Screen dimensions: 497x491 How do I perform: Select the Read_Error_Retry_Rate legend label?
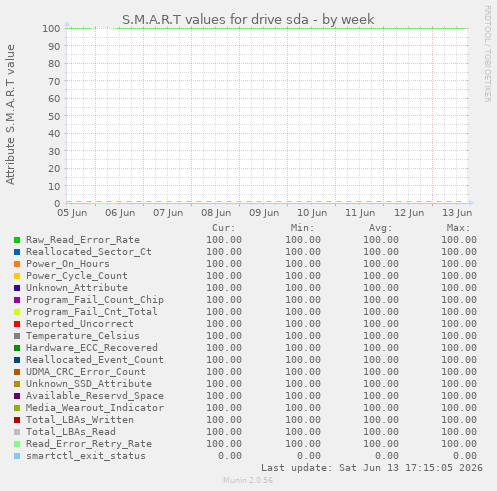click(x=89, y=444)
